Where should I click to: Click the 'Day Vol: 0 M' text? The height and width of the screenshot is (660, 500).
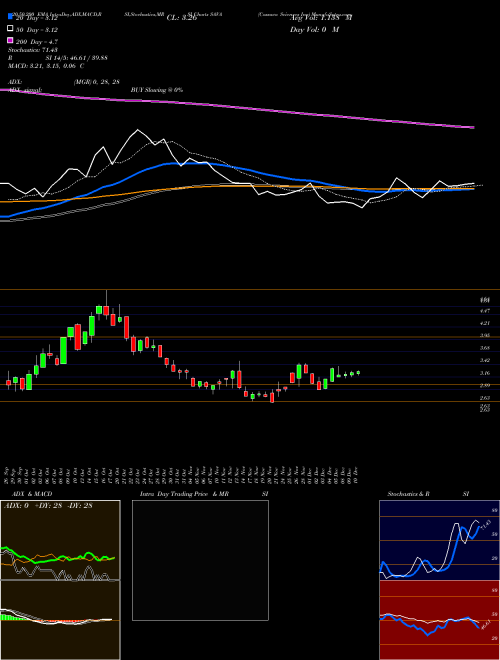[x=314, y=29]
